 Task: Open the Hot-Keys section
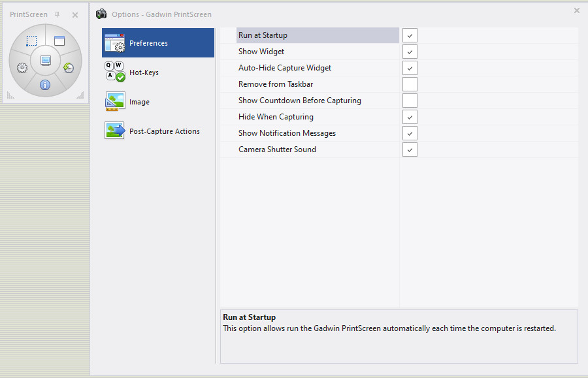pos(158,72)
